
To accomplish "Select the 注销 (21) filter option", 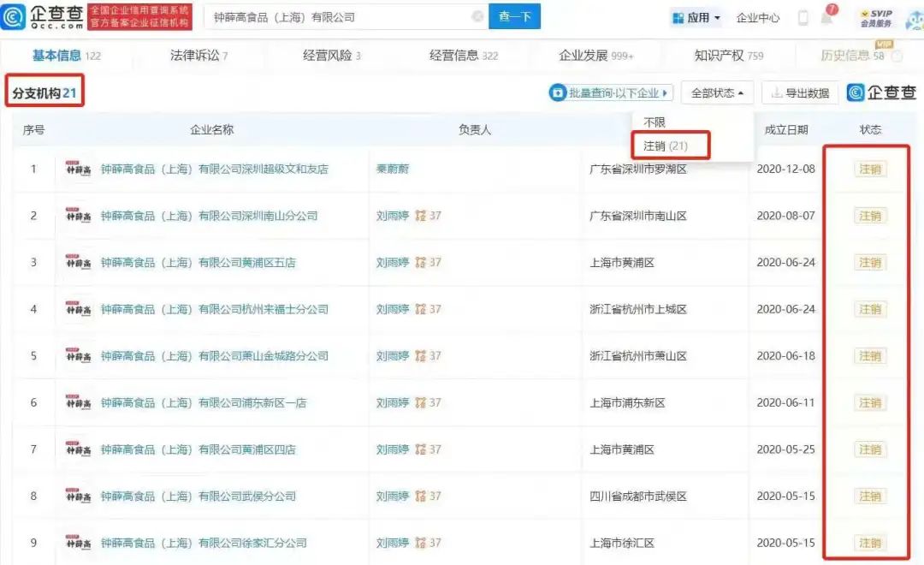I will (666, 146).
